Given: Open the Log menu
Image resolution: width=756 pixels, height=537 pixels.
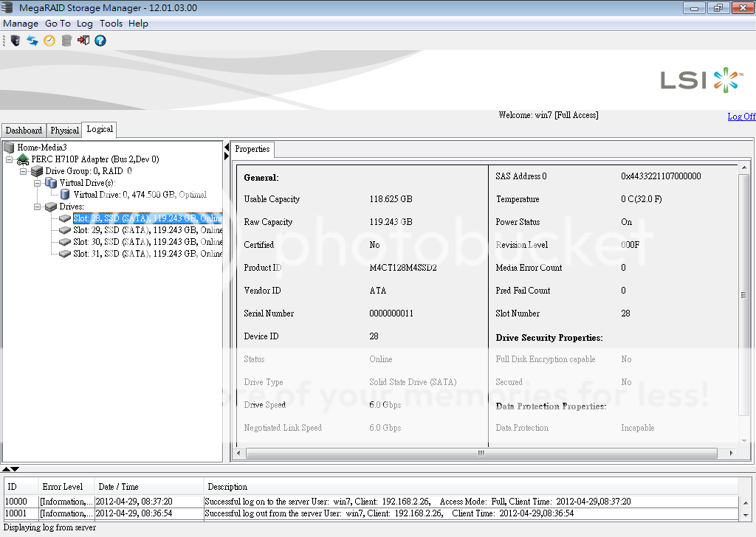Looking at the screenshot, I should coord(85,24).
